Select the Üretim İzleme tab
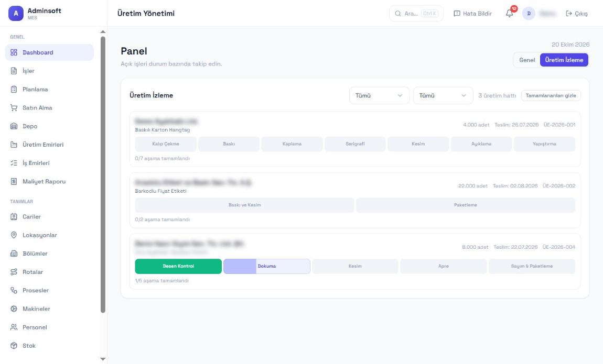This screenshot has width=603, height=364. (564, 60)
